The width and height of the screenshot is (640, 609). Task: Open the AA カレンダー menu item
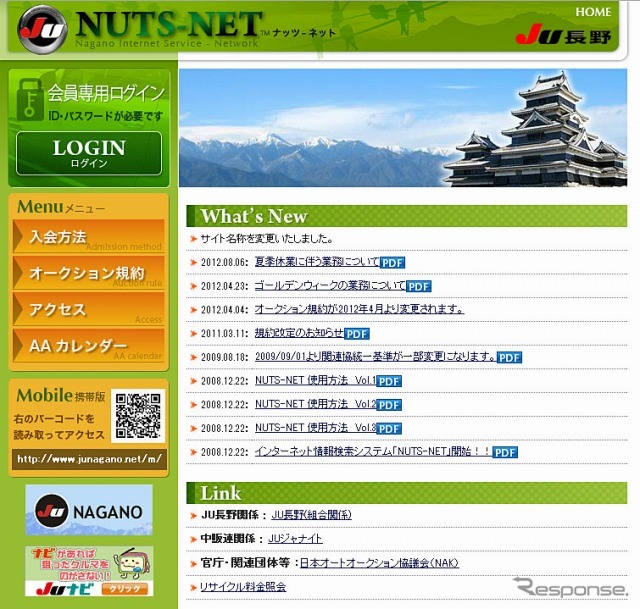(89, 345)
